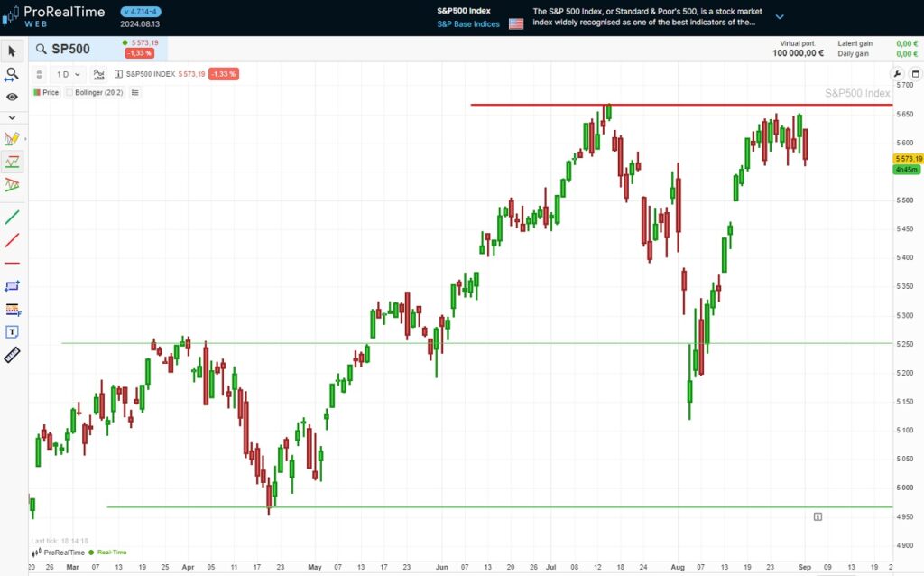
Task: Expand the index description with the blue chevron
Action: 778,15
